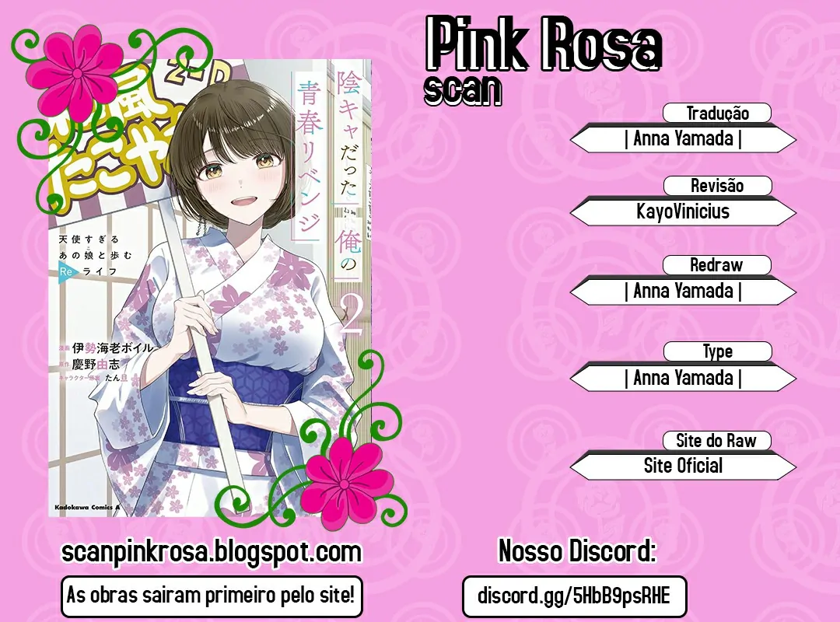840x622 pixels.
Task: Click the Kadokawa Comics A label on the cover
Action: (85, 507)
